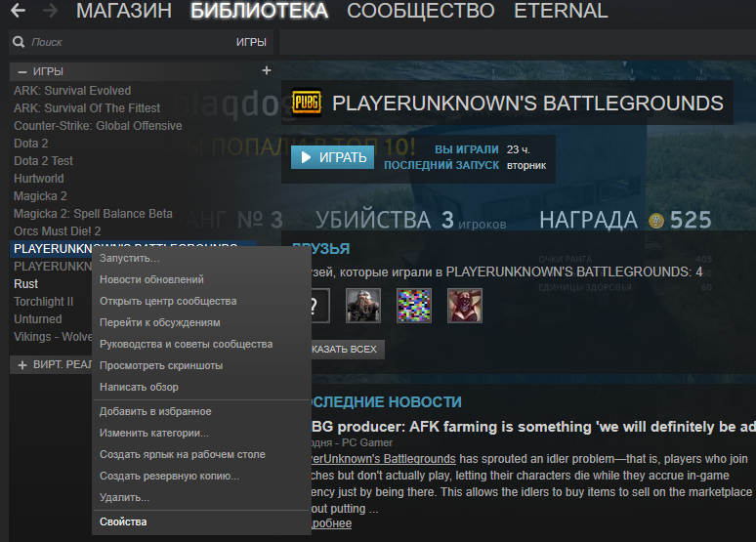The width and height of the screenshot is (756, 542).
Task: Go back with the left arrow
Action: pyautogui.click(x=18, y=11)
